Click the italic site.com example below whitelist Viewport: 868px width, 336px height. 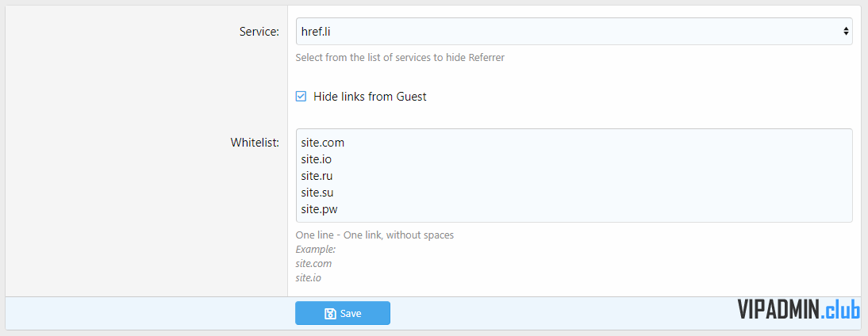pyautogui.click(x=313, y=264)
